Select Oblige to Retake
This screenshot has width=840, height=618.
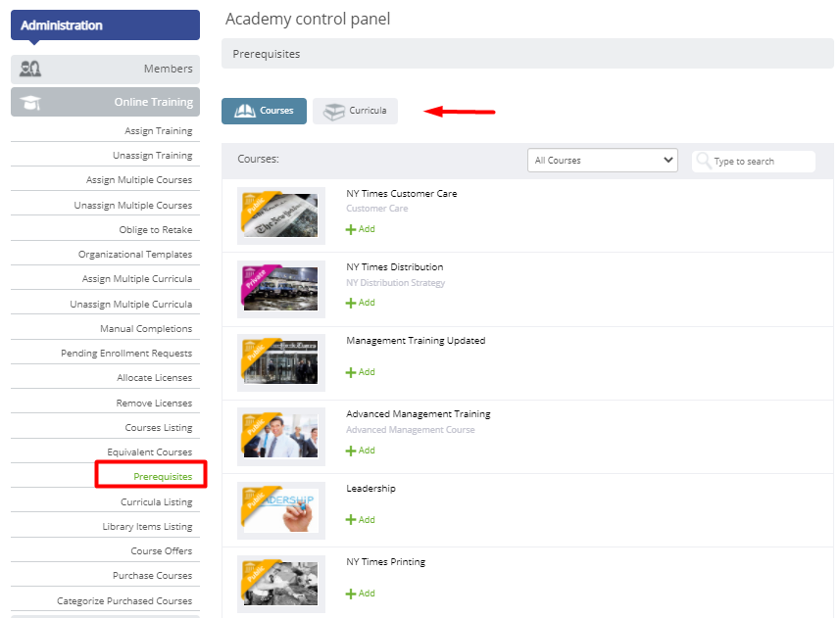(156, 229)
